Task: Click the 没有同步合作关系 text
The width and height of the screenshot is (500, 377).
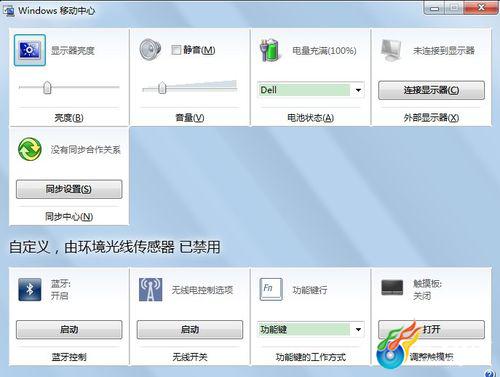Action: [86, 150]
